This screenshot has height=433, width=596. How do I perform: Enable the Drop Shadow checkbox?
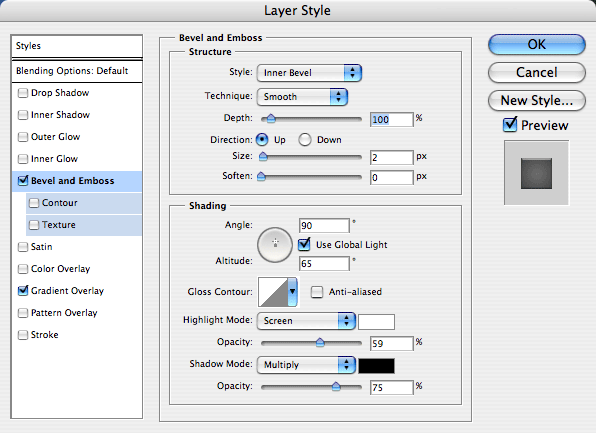[x=23, y=93]
